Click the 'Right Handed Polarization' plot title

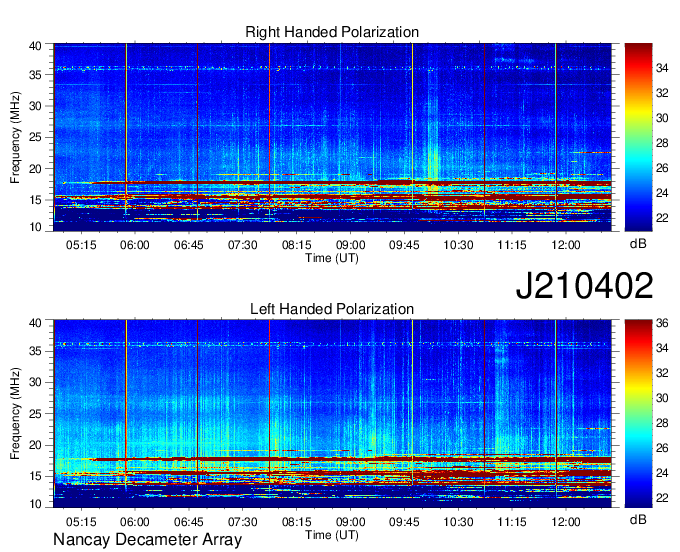click(332, 32)
